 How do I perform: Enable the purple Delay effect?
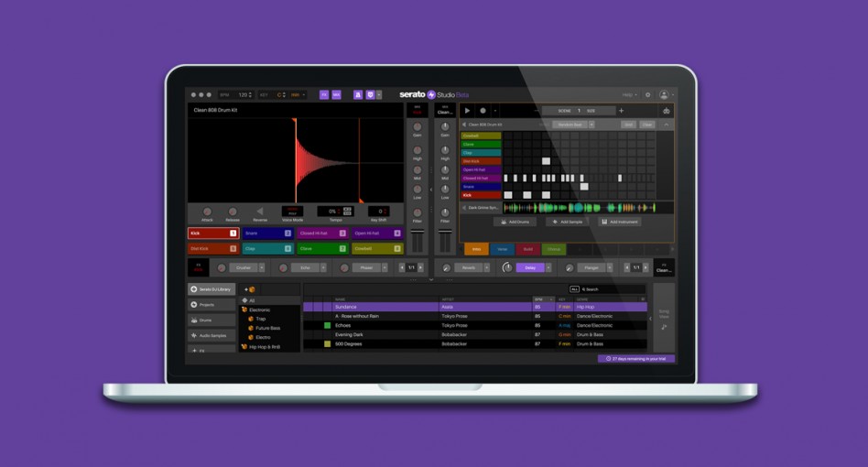pos(530,268)
